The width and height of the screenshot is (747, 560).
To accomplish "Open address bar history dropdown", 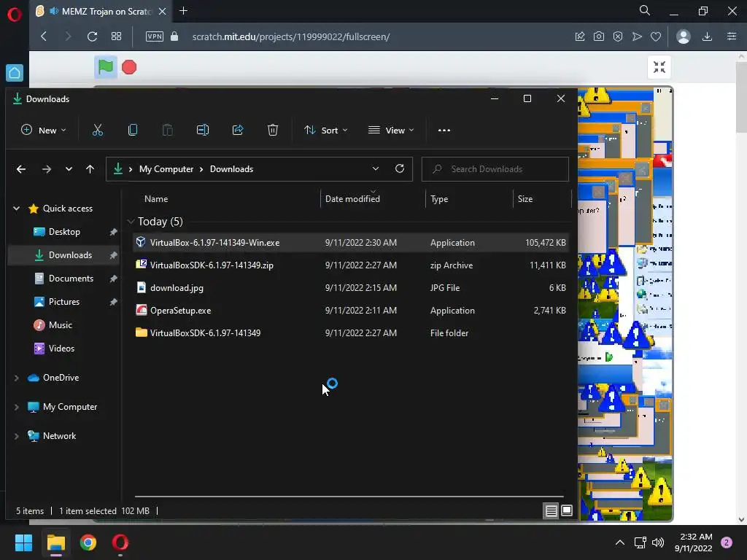I will (x=376, y=168).
